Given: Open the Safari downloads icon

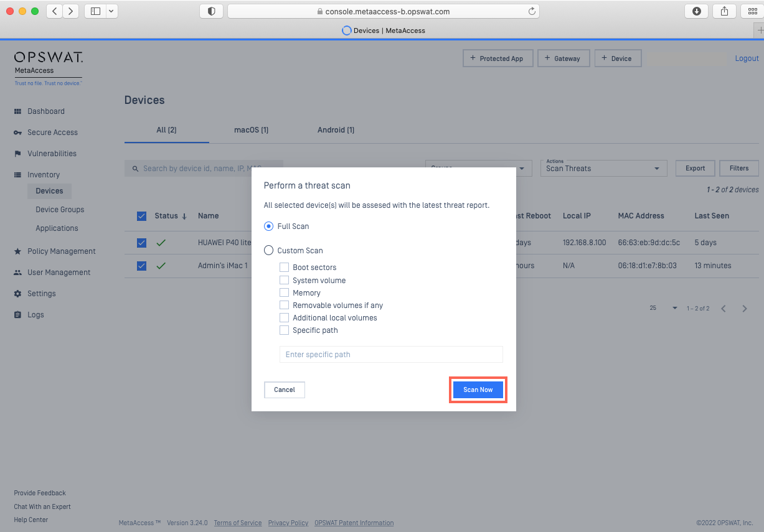Looking at the screenshot, I should click(x=696, y=11).
